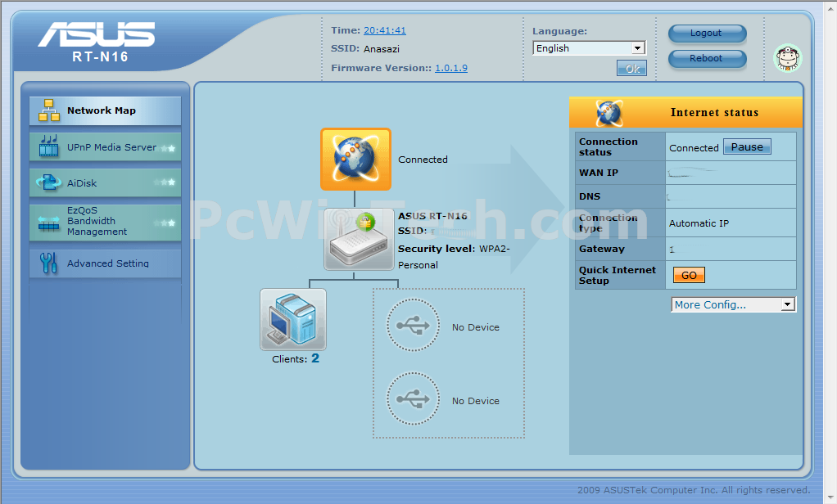Click the SSID name Anasazi
Viewport: 837px width, 504px height.
(381, 49)
